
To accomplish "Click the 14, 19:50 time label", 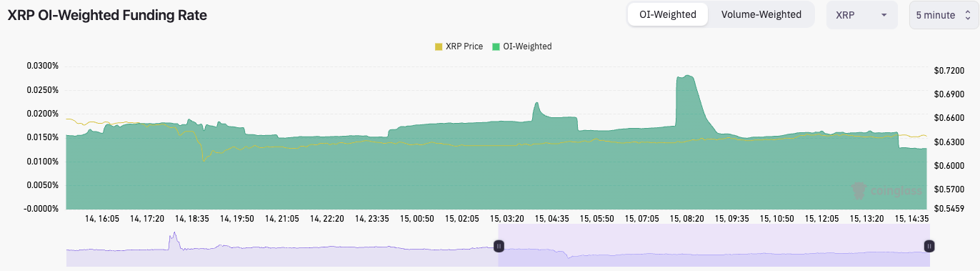I will click(237, 219).
